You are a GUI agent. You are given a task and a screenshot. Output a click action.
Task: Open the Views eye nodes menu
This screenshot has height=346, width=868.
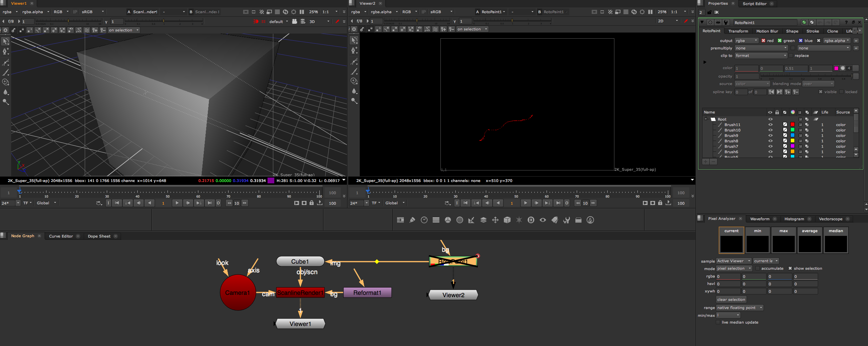click(543, 220)
